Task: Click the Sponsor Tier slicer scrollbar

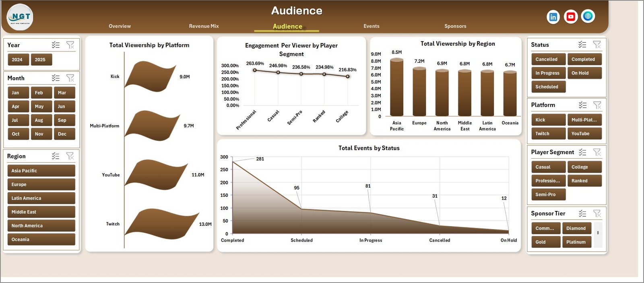Action: [x=598, y=235]
